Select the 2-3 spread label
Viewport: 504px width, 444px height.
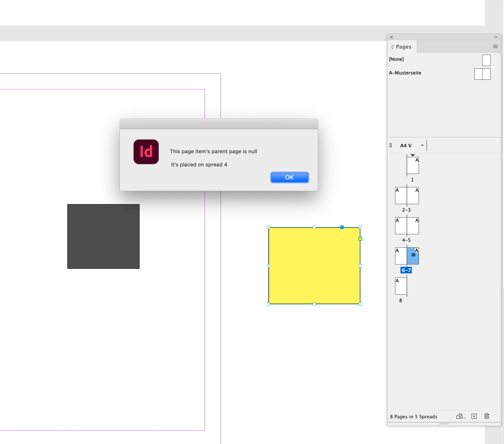coord(406,210)
